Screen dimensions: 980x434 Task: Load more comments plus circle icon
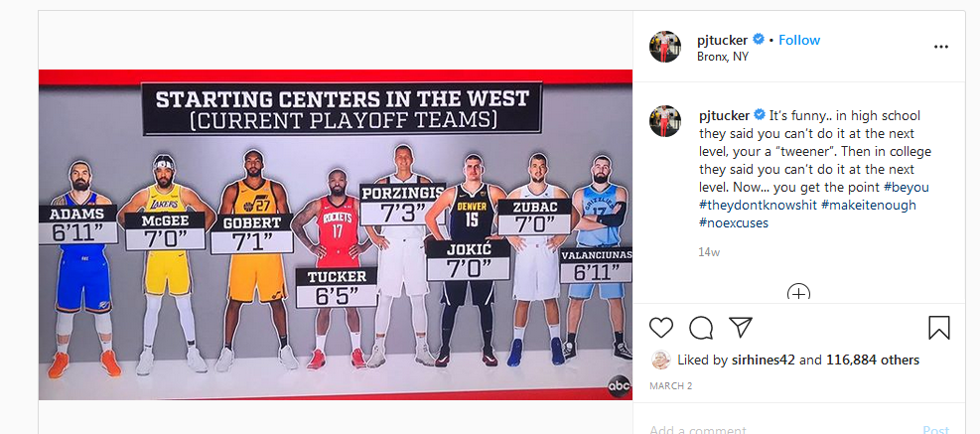(x=798, y=291)
